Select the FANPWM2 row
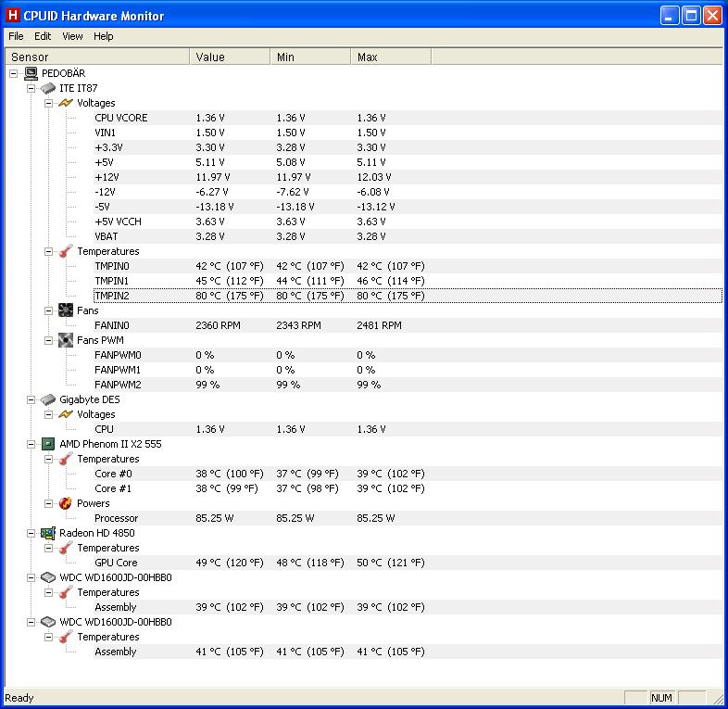The height and width of the screenshot is (709, 728). (x=408, y=385)
